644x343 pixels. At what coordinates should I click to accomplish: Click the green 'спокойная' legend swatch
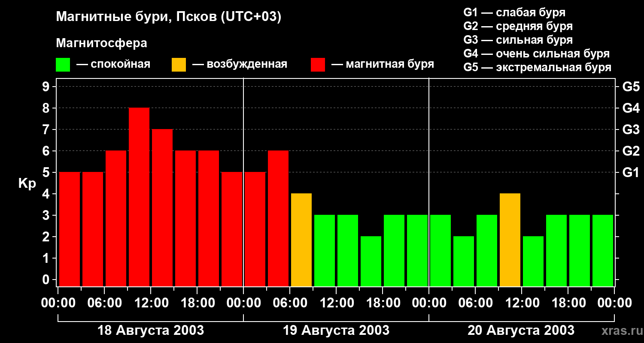pyautogui.click(x=63, y=65)
